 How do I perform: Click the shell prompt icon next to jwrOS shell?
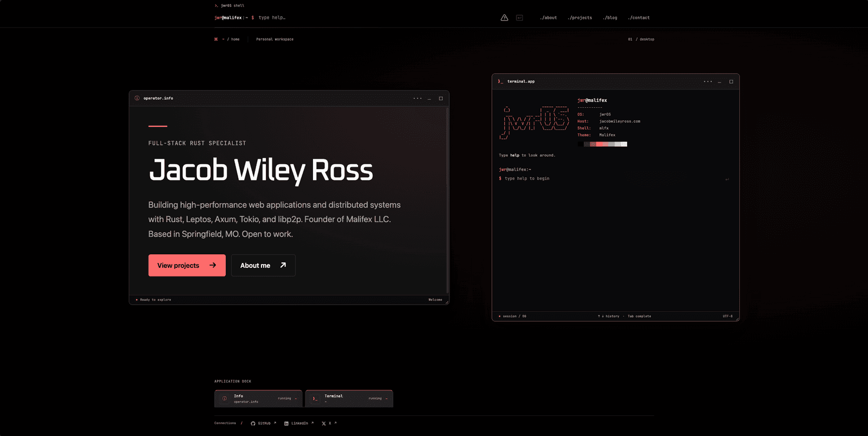pos(216,5)
